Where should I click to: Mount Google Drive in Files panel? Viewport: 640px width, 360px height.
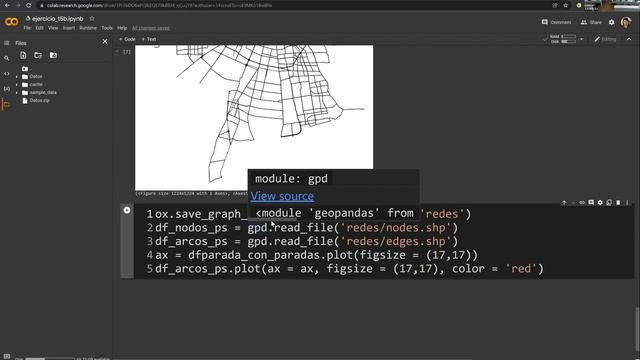coord(53,55)
